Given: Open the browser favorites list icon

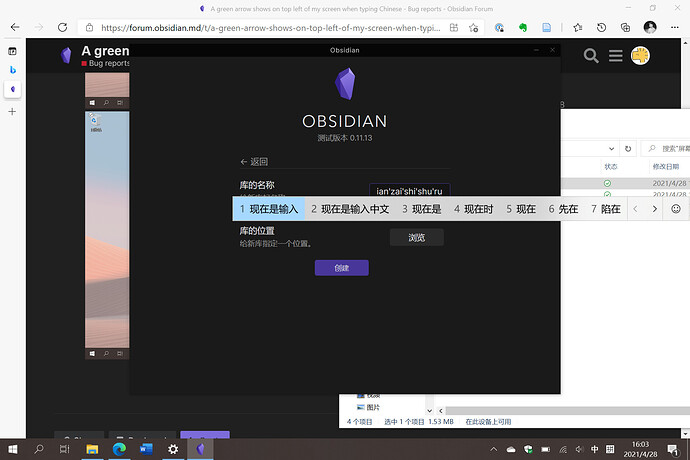Looking at the screenshot, I should coord(578,28).
